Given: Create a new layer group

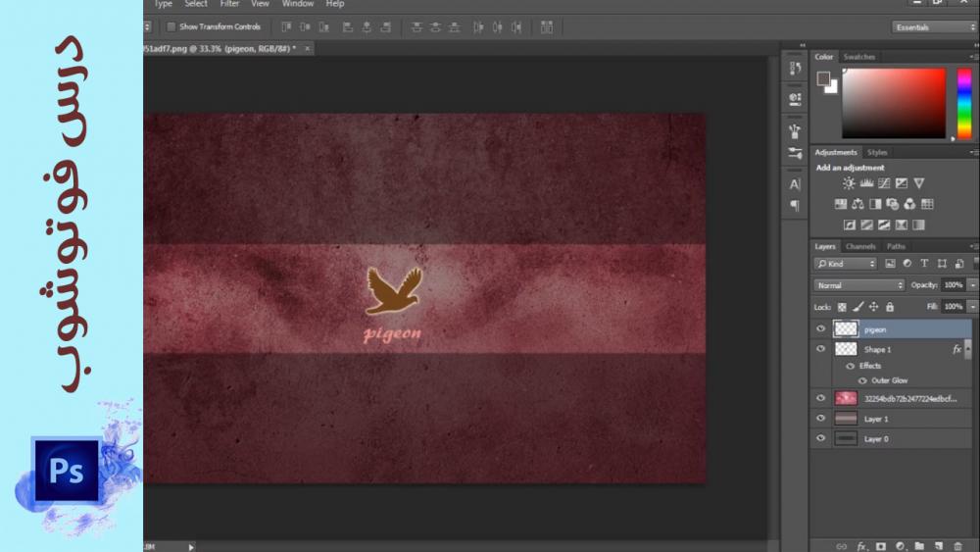Looking at the screenshot, I should [x=919, y=546].
